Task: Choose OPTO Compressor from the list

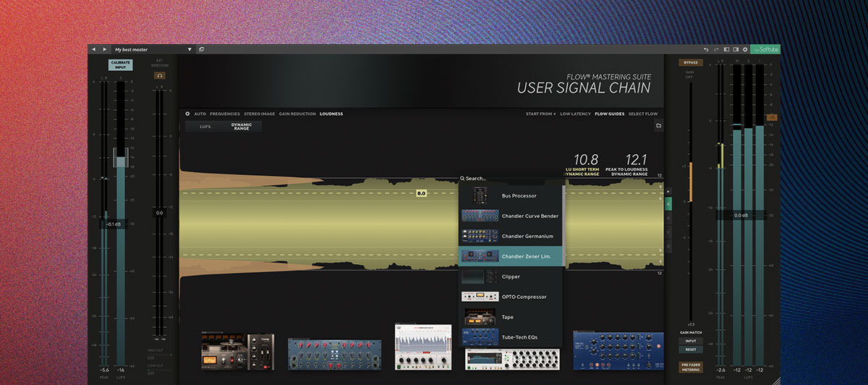Action: (510, 297)
